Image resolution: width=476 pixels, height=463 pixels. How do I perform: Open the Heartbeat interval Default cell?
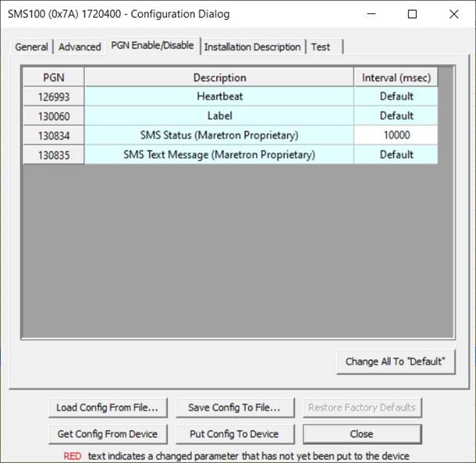(396, 97)
